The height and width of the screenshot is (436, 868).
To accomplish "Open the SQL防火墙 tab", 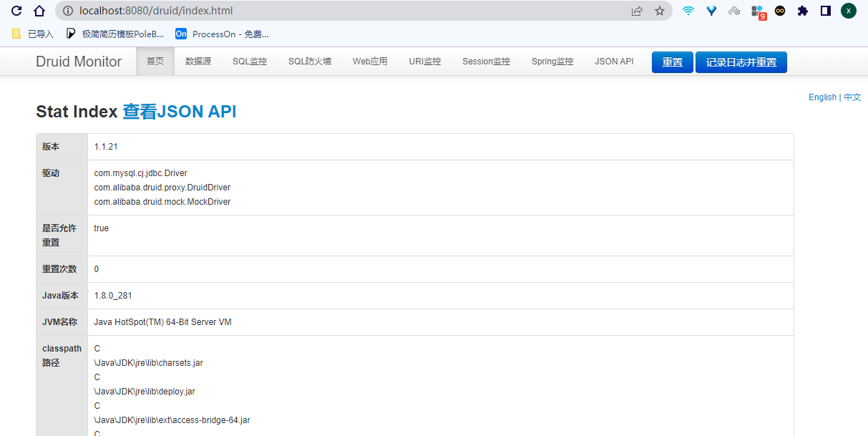I will click(310, 62).
